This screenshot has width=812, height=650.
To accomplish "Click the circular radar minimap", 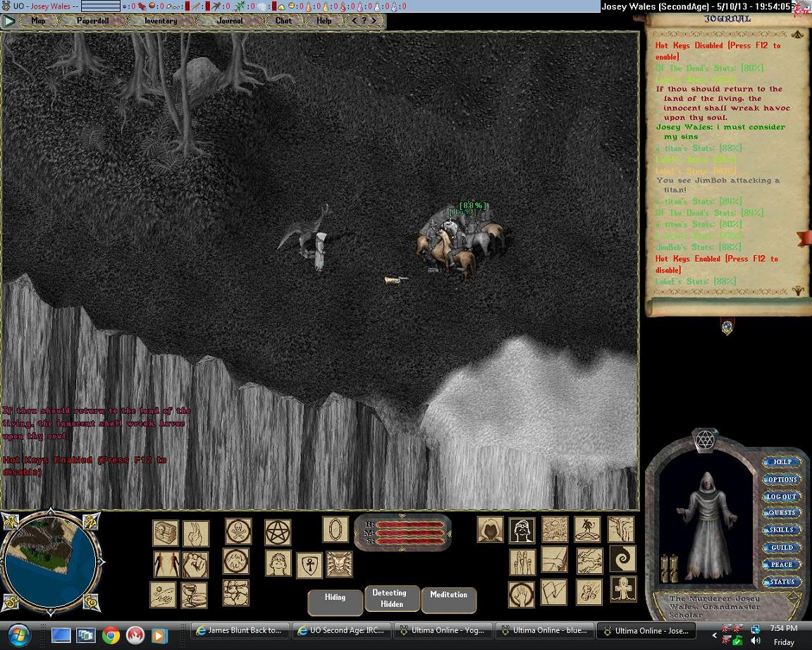I will (x=50, y=561).
